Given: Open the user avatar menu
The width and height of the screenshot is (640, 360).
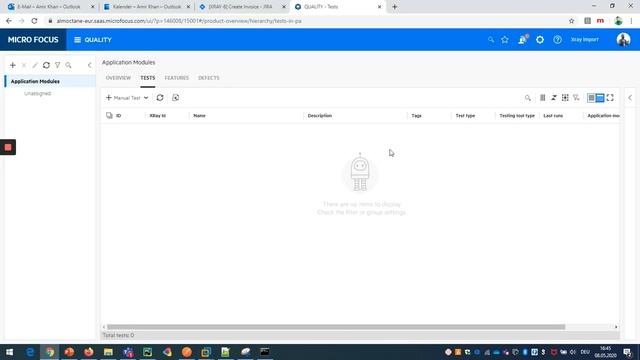Looking at the screenshot, I should click(x=623, y=40).
